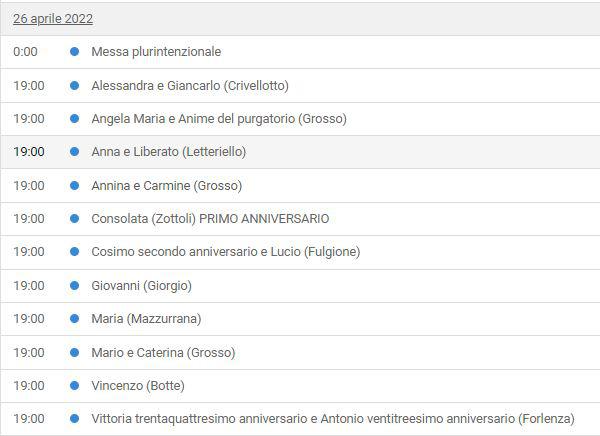The height and width of the screenshot is (436, 600).
Task: Click blue dot beside Consolata (Zottoli)
Action: click(75, 219)
